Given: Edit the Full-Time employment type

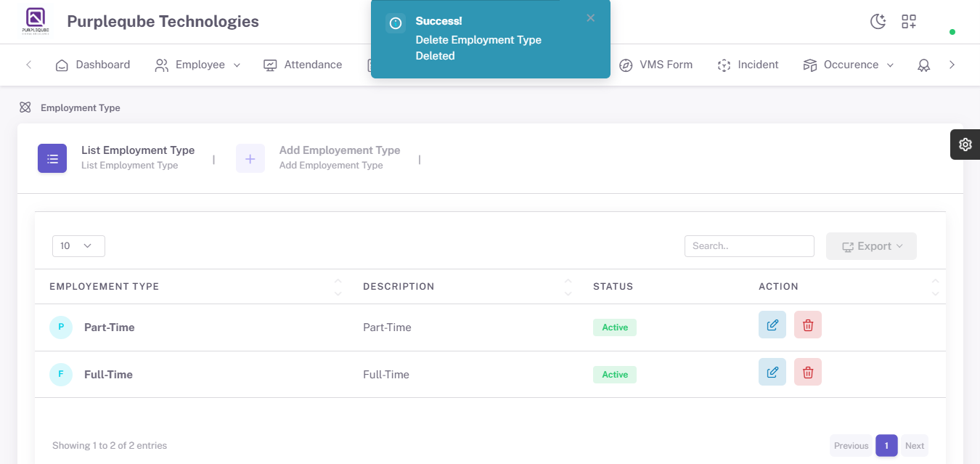Looking at the screenshot, I should click(x=772, y=372).
